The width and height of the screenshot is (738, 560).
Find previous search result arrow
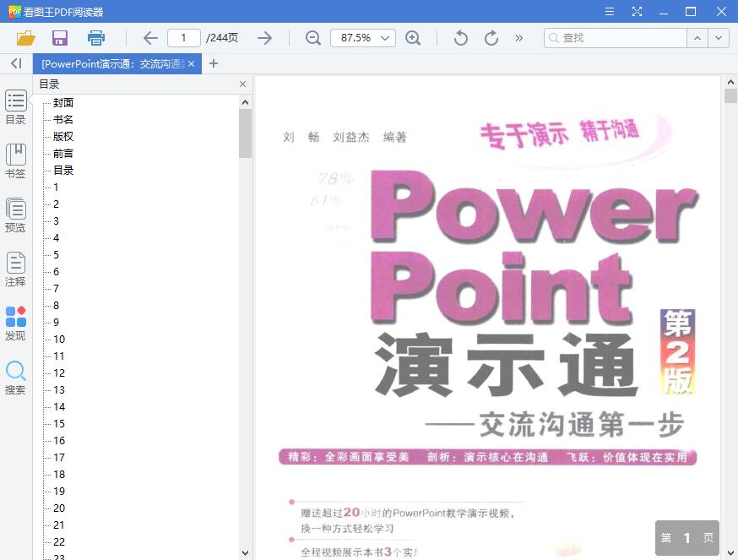(697, 38)
